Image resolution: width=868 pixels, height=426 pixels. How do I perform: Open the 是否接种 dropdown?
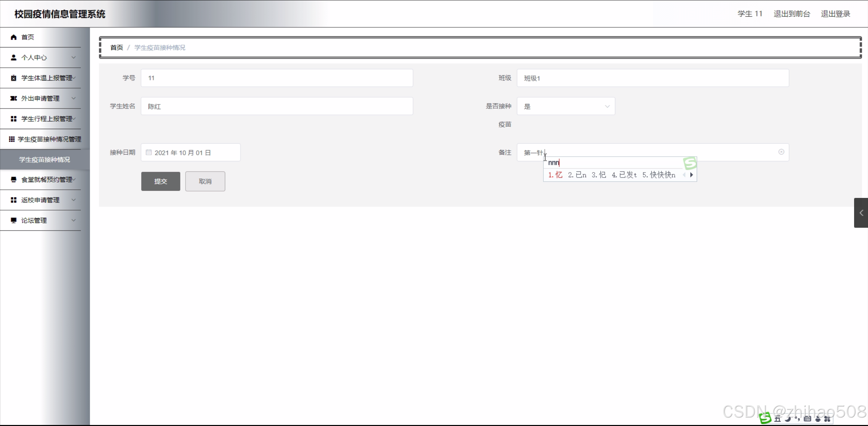(x=566, y=106)
